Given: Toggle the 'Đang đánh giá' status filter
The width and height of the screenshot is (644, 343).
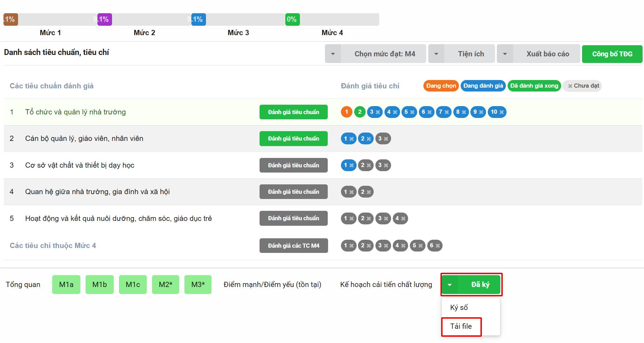Looking at the screenshot, I should (x=483, y=86).
